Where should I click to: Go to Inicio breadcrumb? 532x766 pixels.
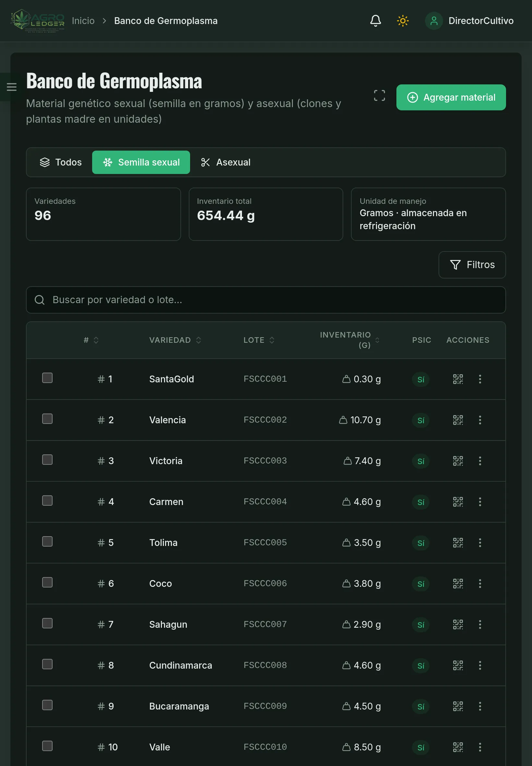point(83,21)
